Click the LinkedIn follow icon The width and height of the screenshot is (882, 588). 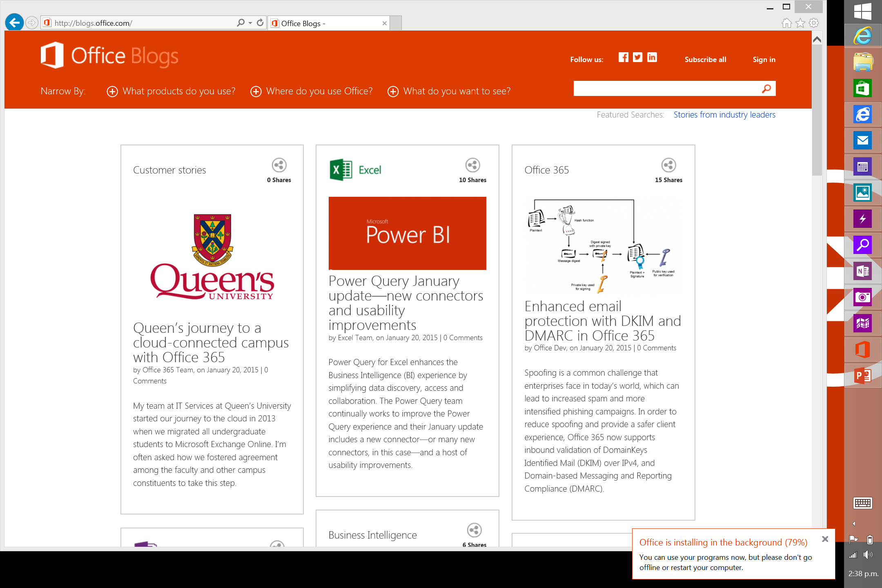point(652,58)
